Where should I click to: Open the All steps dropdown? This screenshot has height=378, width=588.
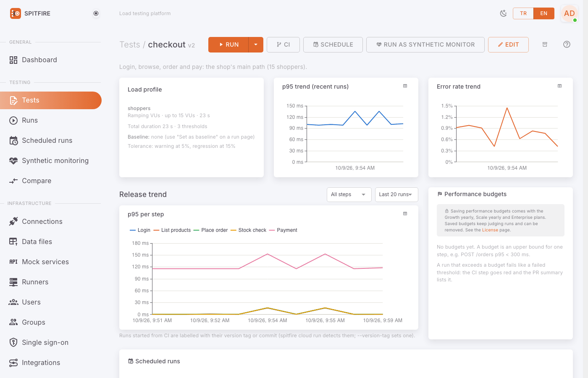pyautogui.click(x=349, y=194)
